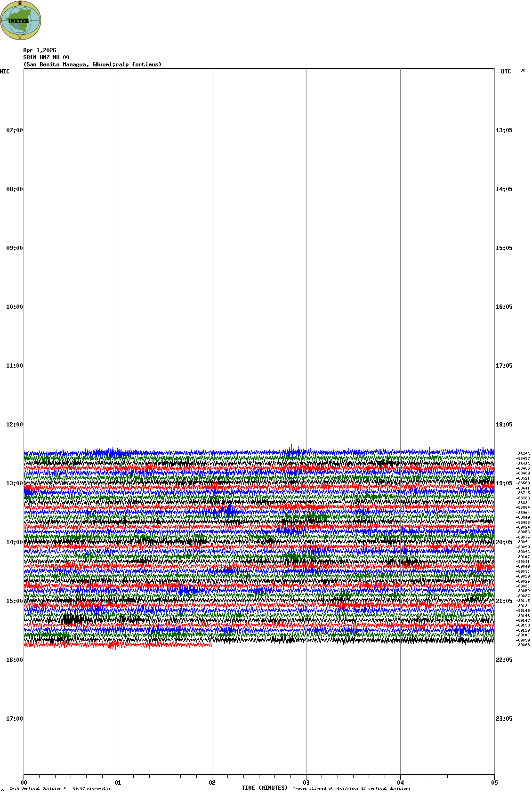Click the 05 minute tick on the time axis
Screen dimensions: 532x795
(494, 783)
